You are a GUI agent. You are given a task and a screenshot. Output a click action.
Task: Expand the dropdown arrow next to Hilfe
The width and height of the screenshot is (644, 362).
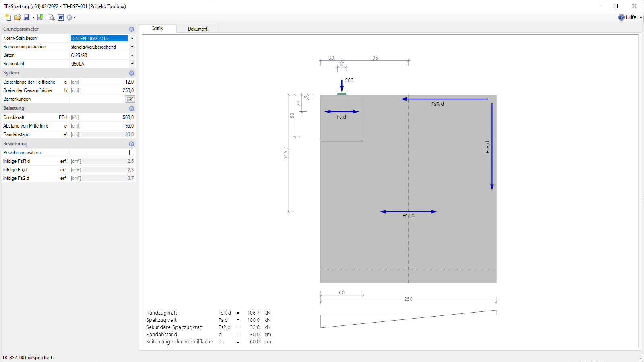point(641,17)
